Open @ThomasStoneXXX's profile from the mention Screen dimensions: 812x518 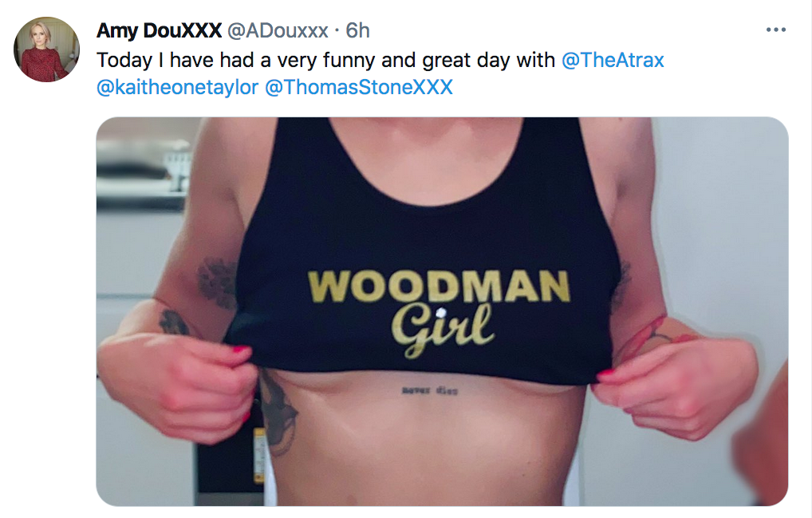pyautogui.click(x=359, y=87)
